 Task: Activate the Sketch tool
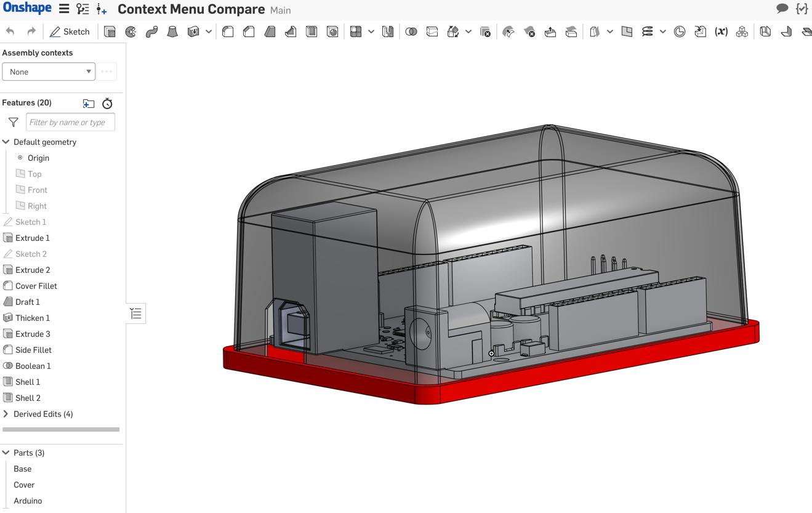tap(70, 31)
